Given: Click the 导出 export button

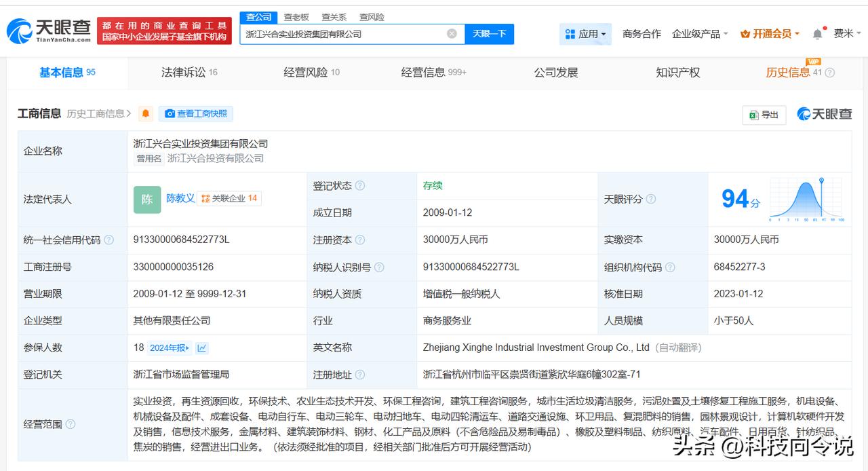Looking at the screenshot, I should [764, 115].
